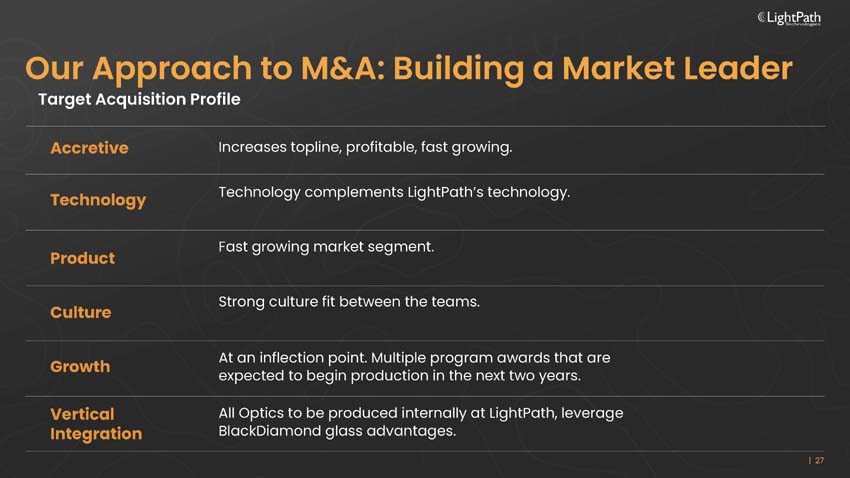Click the "Product" row label
850x478 pixels.
(x=82, y=258)
